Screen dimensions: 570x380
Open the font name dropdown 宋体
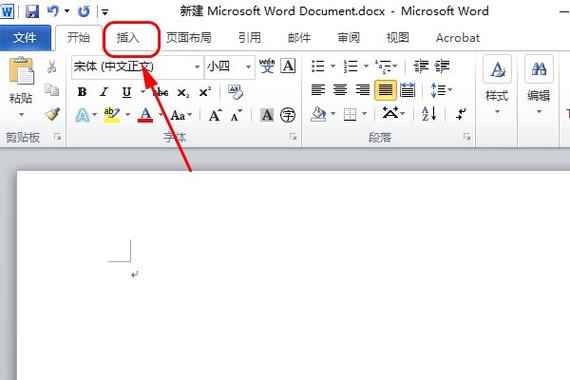point(197,67)
